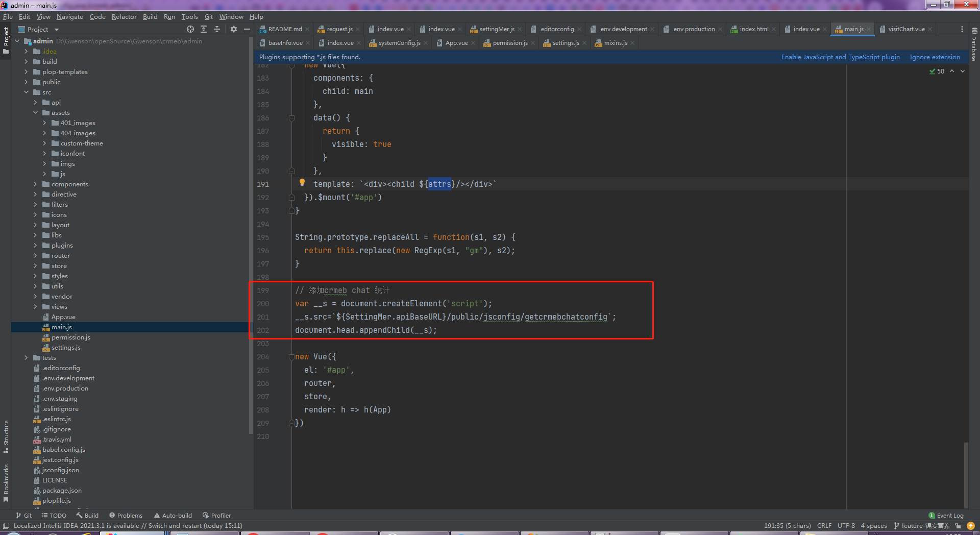Expand the tests folder
The image size is (980, 535).
pyautogui.click(x=26, y=358)
